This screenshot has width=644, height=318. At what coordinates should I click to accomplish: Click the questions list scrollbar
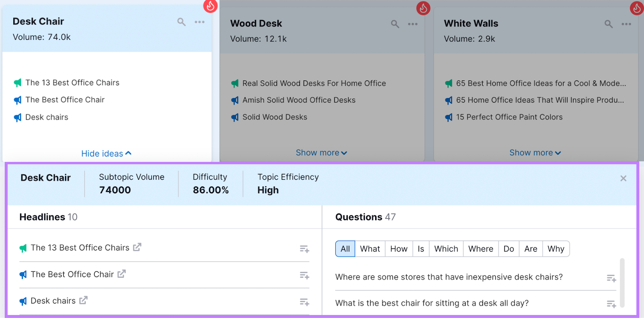point(622,282)
